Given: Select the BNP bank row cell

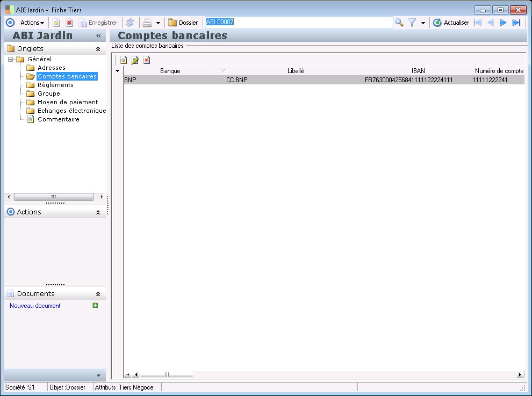Looking at the screenshot, I should [x=175, y=80].
